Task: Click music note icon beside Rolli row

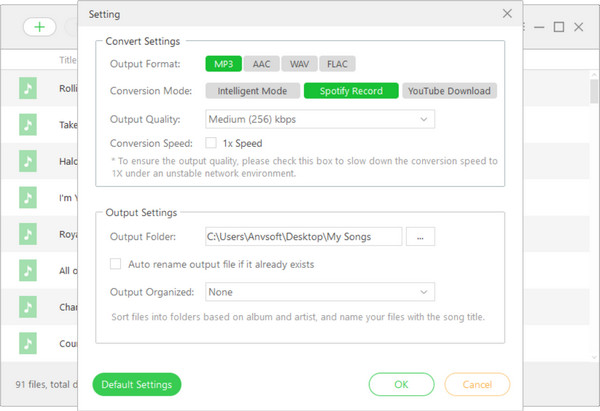Action: [28, 88]
